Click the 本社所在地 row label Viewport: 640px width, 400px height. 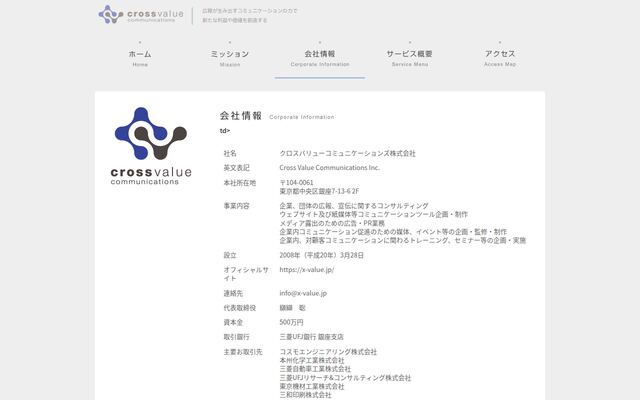click(240, 183)
